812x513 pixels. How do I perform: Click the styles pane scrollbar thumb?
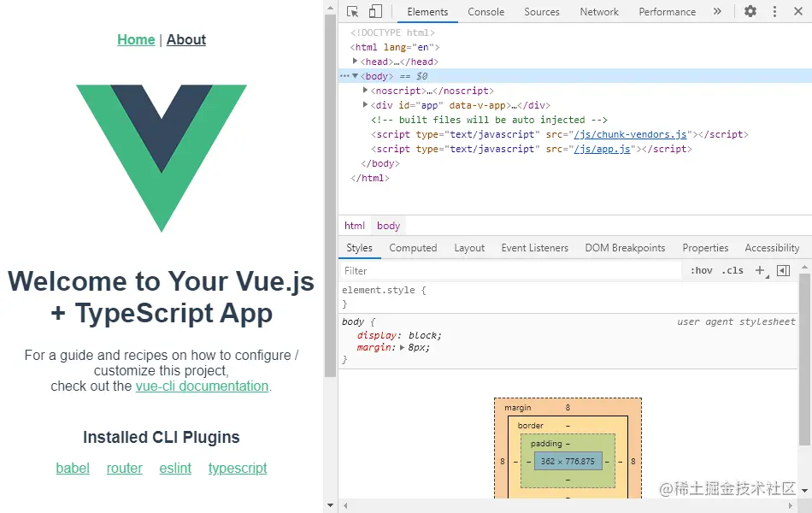point(804,360)
